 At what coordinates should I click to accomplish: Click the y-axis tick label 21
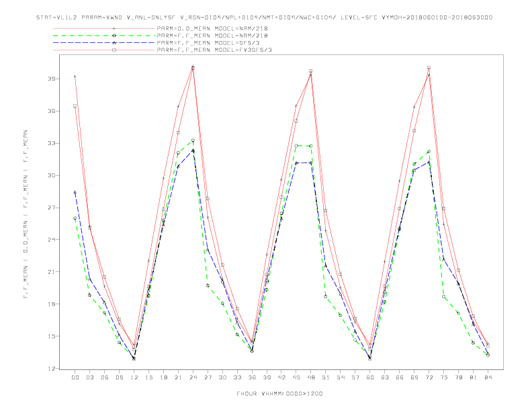(x=52, y=271)
